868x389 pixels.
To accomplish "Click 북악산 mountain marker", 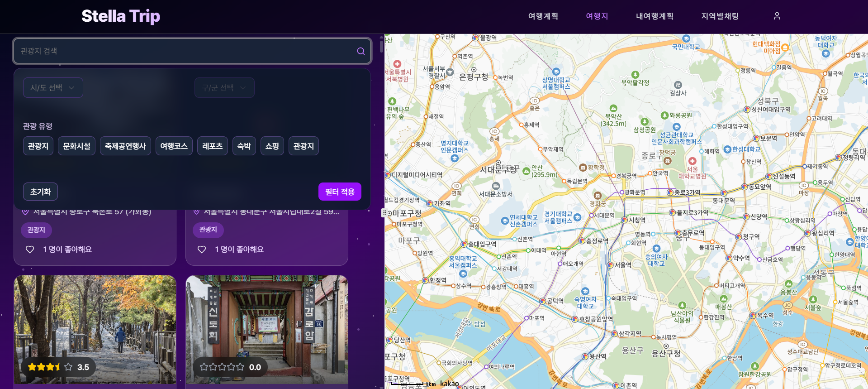I will (x=613, y=109).
